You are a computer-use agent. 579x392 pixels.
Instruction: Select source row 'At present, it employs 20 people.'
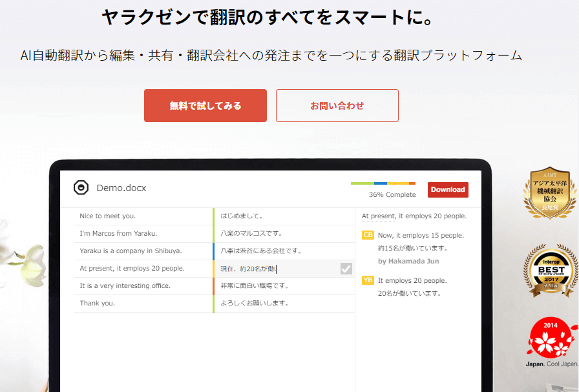pos(143,269)
